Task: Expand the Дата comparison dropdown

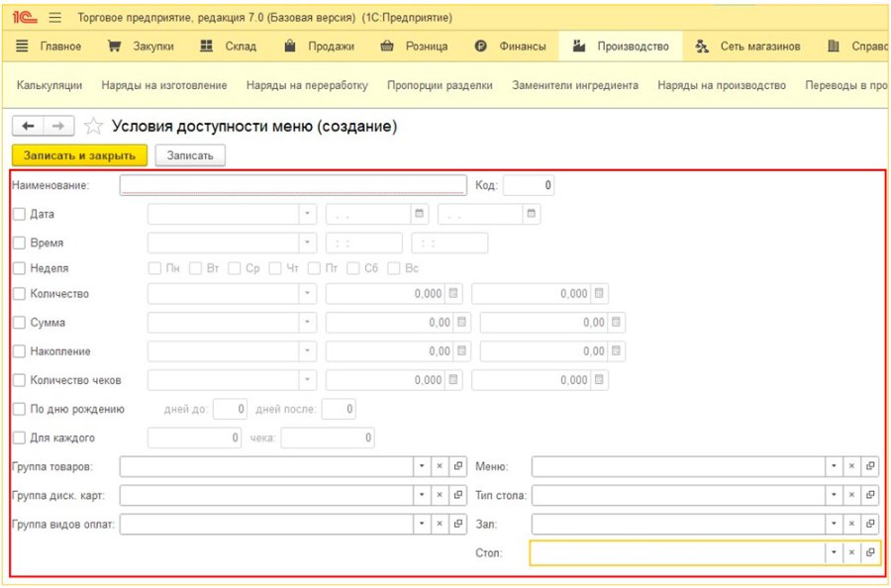Action: coord(308,214)
